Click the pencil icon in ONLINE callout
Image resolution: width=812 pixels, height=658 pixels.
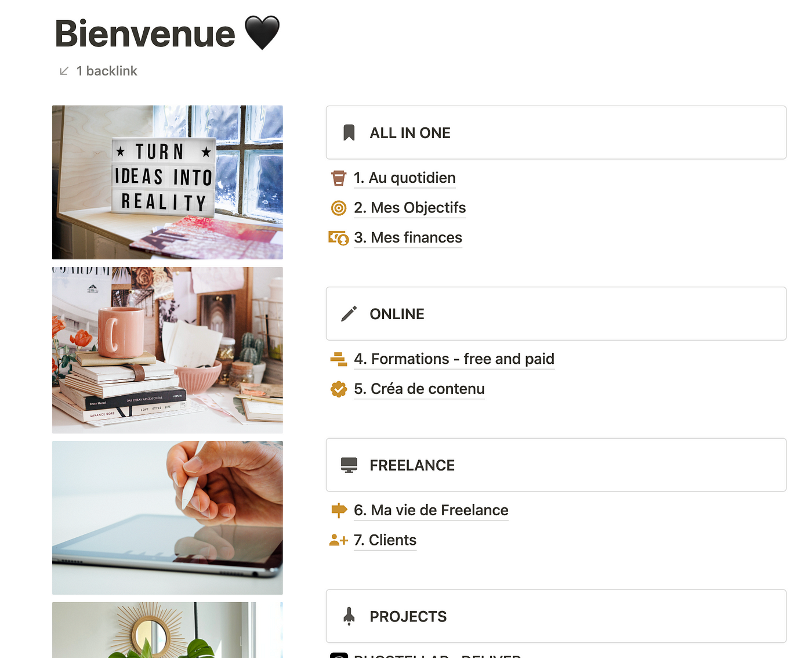[x=349, y=314]
